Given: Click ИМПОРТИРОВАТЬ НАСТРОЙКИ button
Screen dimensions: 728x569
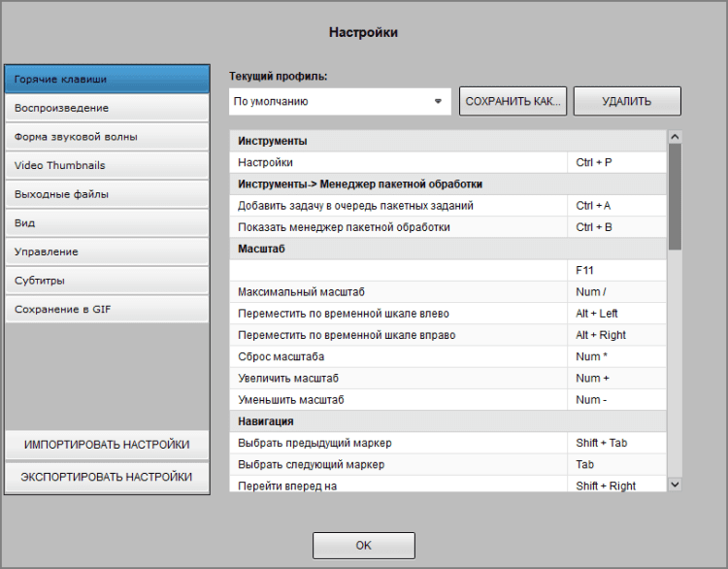Looking at the screenshot, I should [107, 445].
